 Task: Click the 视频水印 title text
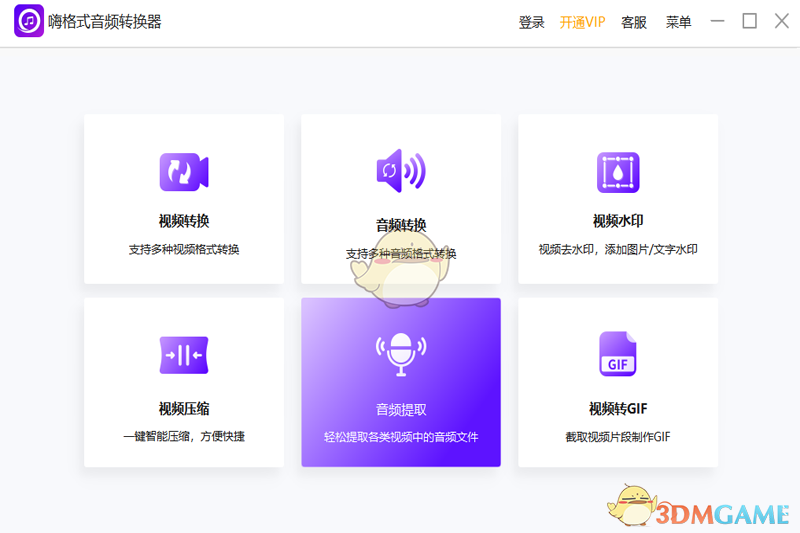pyautogui.click(x=618, y=221)
